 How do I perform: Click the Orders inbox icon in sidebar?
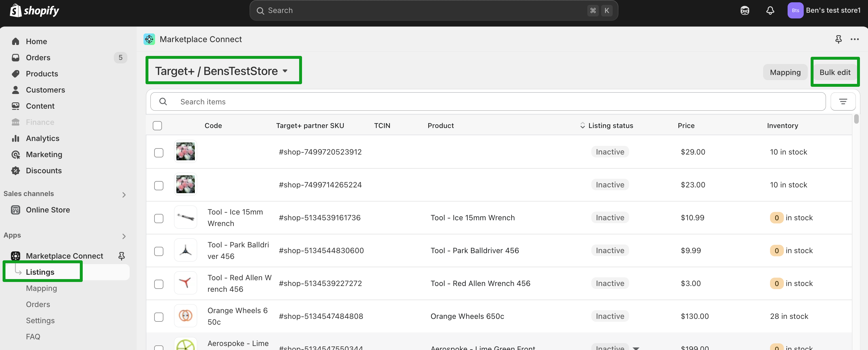16,57
